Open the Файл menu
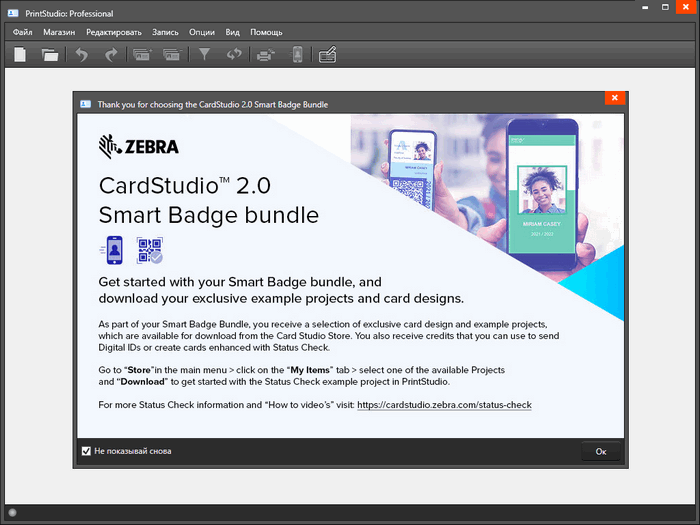 click(23, 32)
